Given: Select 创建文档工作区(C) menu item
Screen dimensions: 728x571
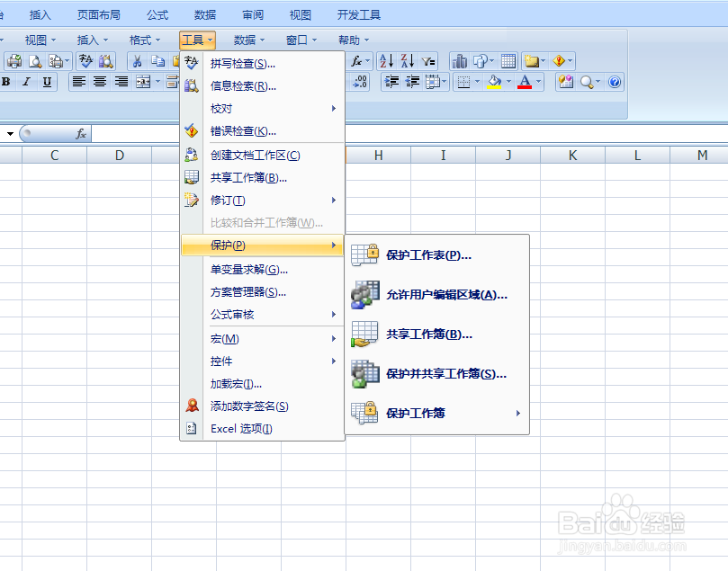Looking at the screenshot, I should click(x=263, y=155).
